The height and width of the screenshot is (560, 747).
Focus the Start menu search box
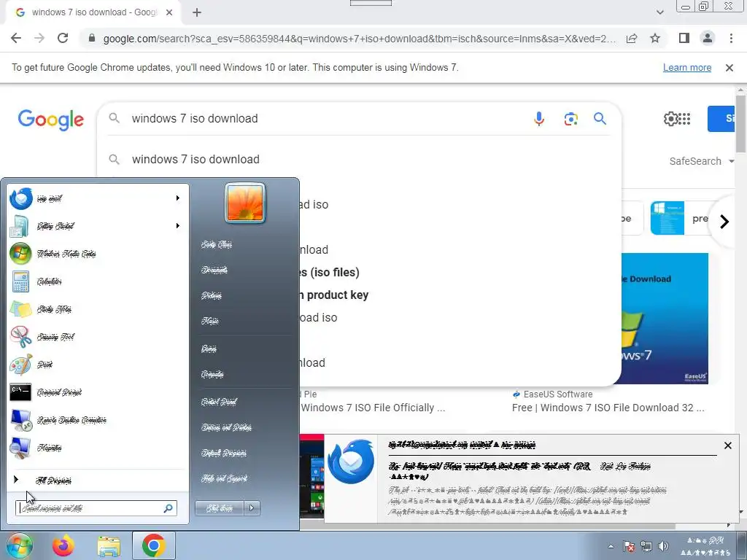click(96, 508)
